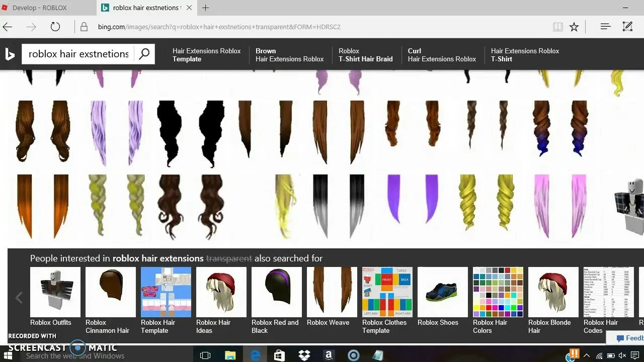Screen dimensions: 644x362
Task: Open the Windows Start menu
Action: click(x=8, y=355)
